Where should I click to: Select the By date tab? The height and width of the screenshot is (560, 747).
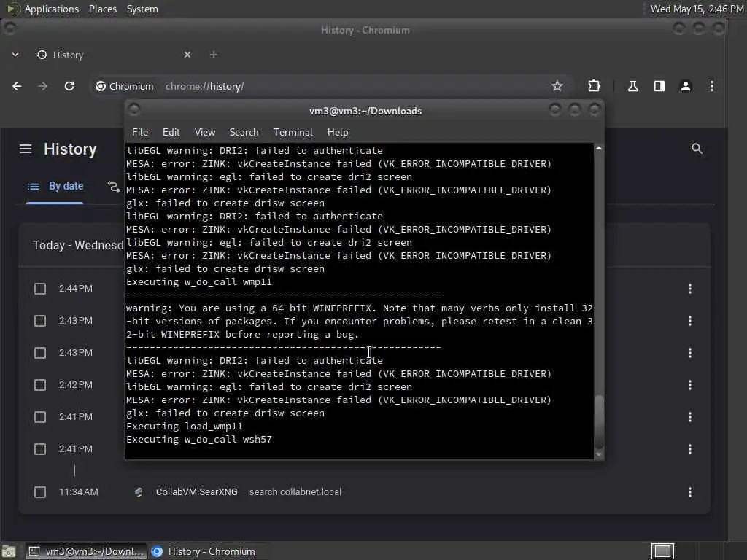[x=55, y=187]
